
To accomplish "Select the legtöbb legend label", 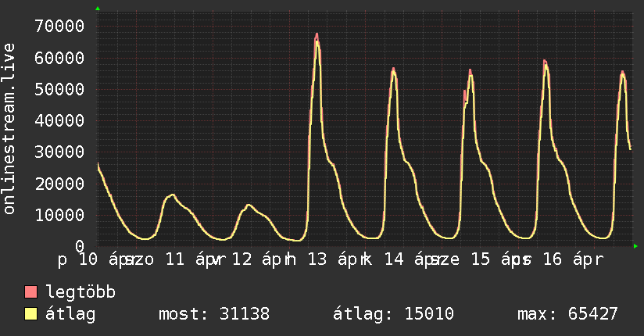I will [x=81, y=291].
